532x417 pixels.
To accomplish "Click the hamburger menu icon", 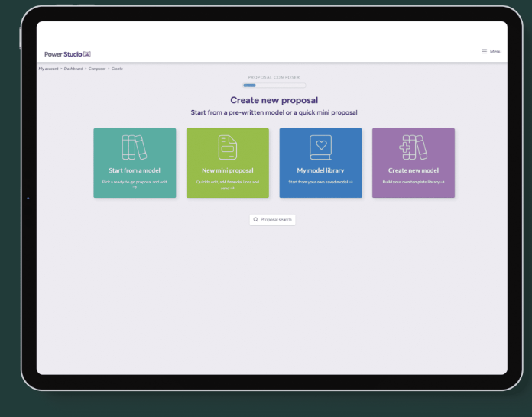I will coord(484,51).
